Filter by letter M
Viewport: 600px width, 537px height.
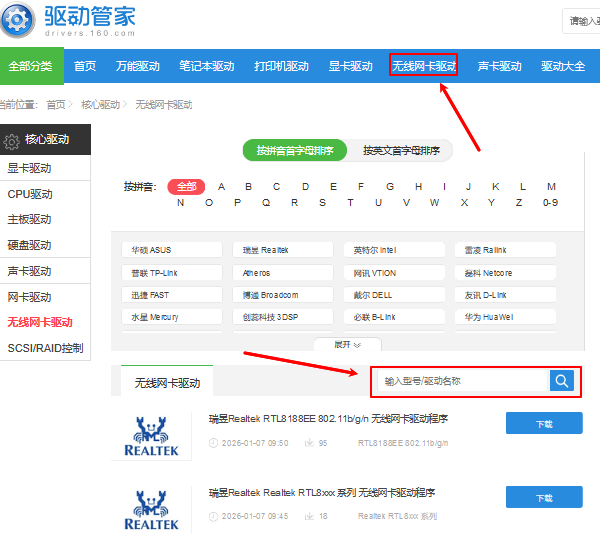pos(551,187)
